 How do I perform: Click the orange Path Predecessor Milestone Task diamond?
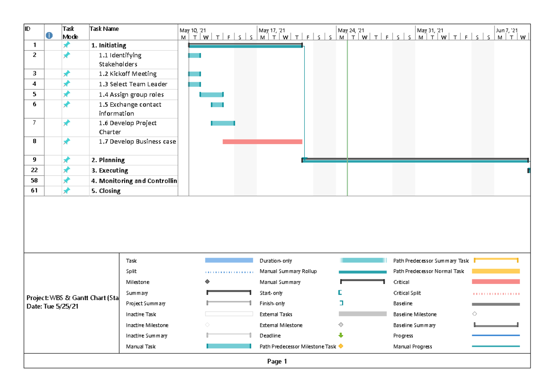click(341, 346)
